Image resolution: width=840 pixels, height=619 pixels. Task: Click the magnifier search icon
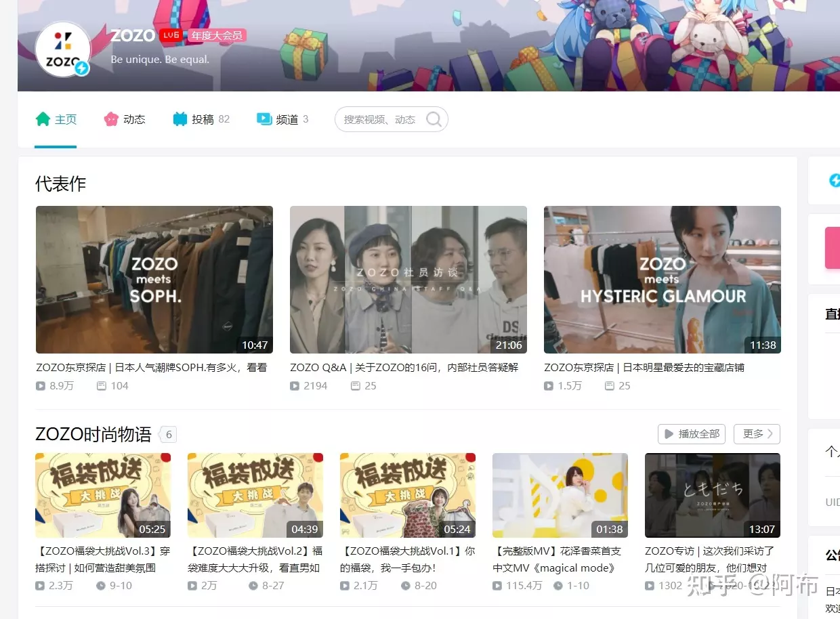pyautogui.click(x=434, y=120)
